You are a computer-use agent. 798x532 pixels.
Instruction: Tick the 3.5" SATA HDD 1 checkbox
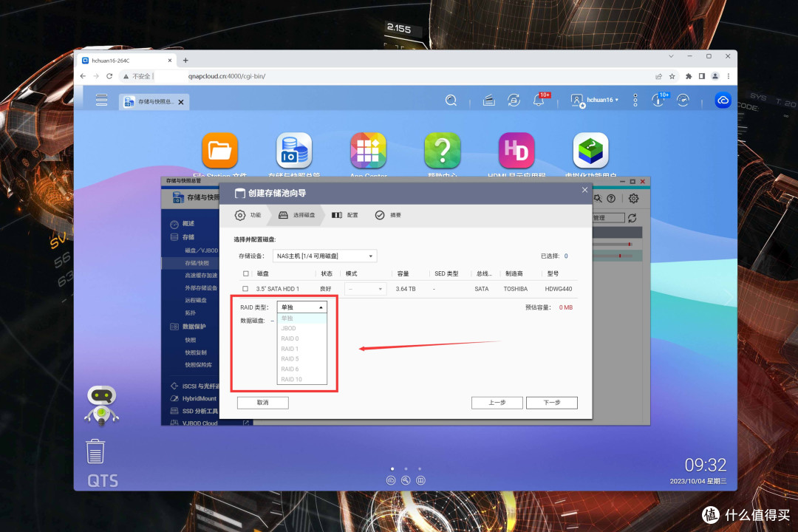pyautogui.click(x=245, y=289)
